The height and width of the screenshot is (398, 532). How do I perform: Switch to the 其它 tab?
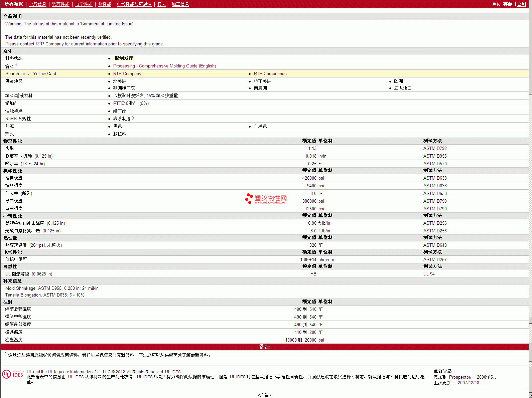161,4
